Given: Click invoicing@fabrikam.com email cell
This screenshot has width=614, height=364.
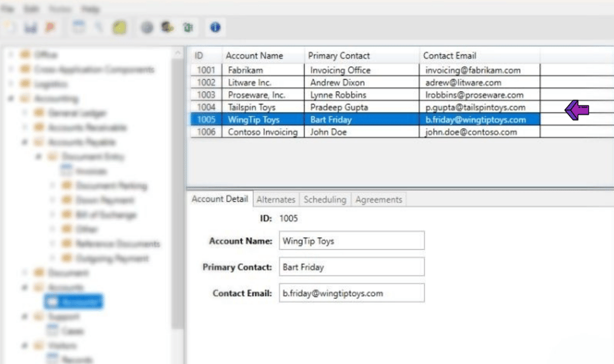Looking at the screenshot, I should (x=479, y=70).
